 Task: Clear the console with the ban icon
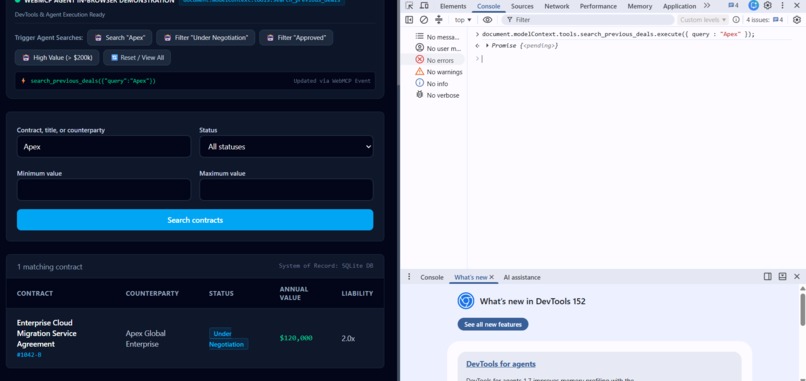point(424,20)
